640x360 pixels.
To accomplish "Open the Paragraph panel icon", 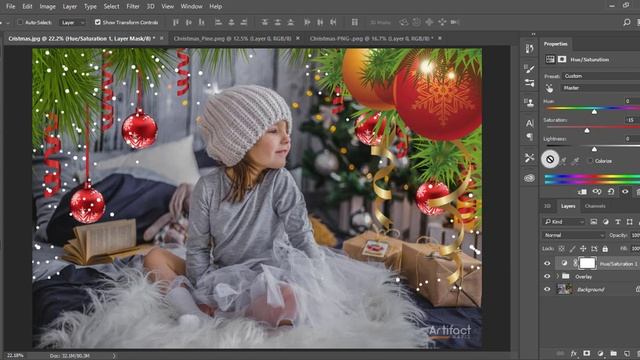I will click(x=529, y=136).
